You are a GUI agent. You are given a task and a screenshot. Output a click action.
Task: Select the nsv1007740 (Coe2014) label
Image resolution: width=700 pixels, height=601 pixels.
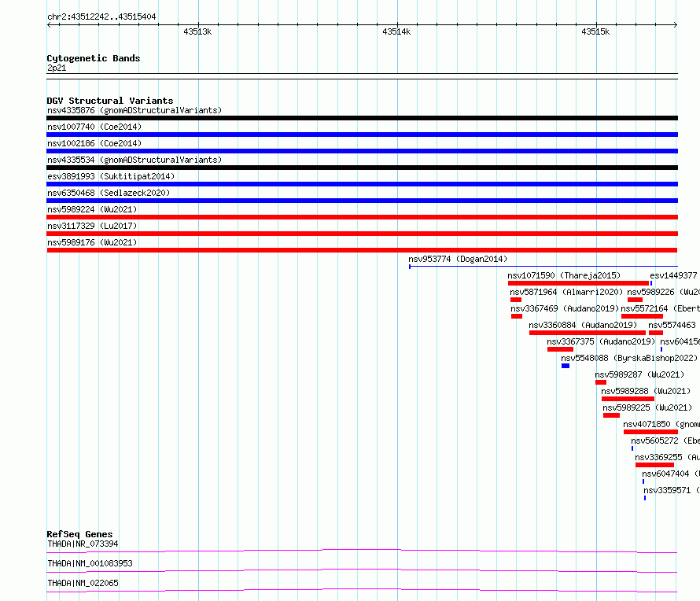click(94, 127)
